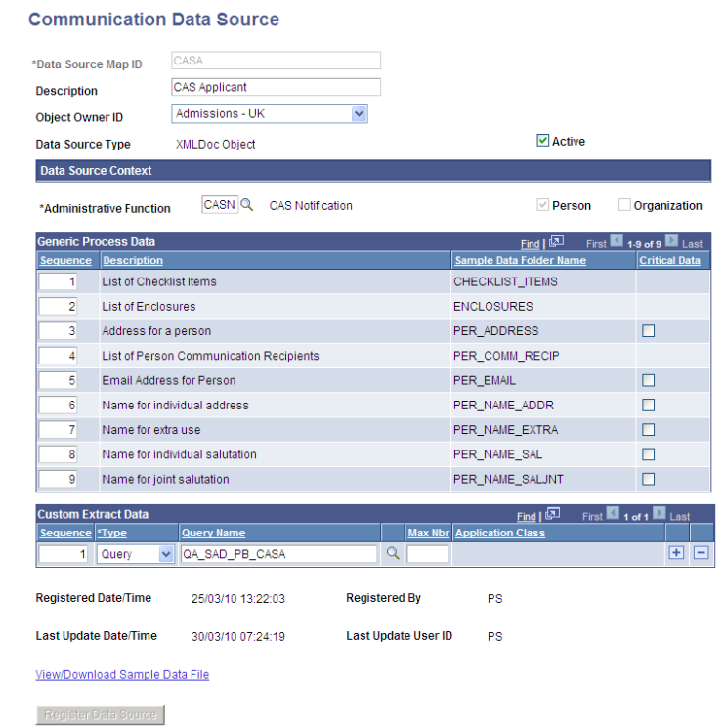The image size is (725, 728).
Task: Check Critical Data for PER_NAME_EXTRA
Action: coord(649,430)
